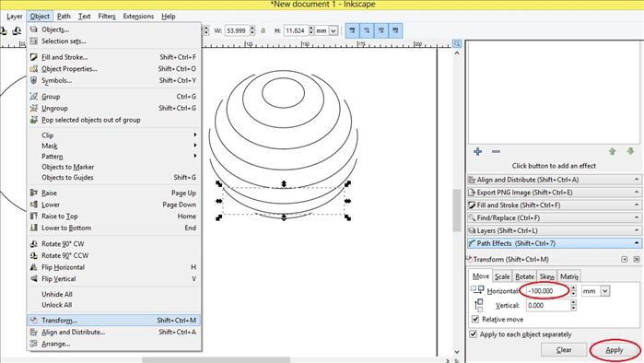Remove path effect with the minus icon

[497, 151]
